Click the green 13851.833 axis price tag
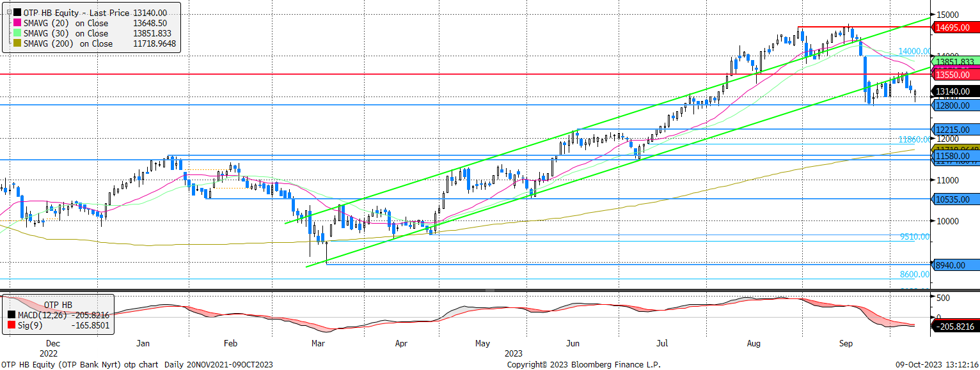The image size is (980, 370). (x=955, y=62)
